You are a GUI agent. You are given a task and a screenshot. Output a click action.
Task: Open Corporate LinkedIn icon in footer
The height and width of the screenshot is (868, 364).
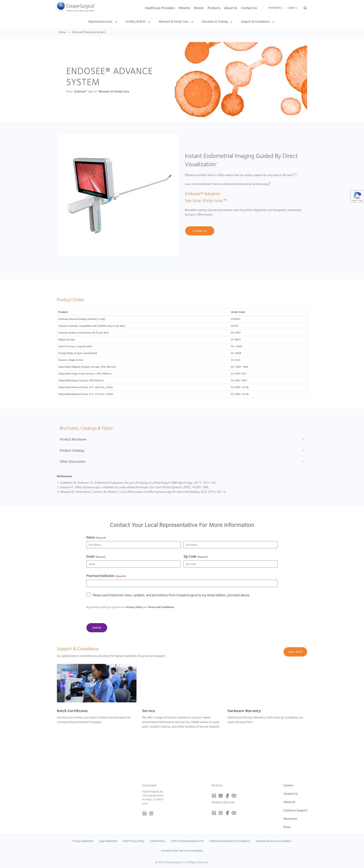click(145, 813)
